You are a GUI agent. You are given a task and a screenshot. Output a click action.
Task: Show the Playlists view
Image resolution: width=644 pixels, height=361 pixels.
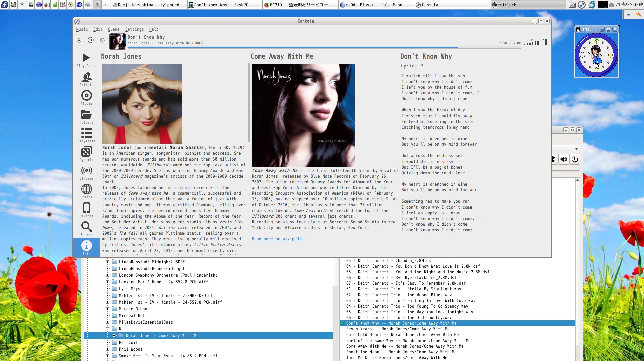point(86,135)
